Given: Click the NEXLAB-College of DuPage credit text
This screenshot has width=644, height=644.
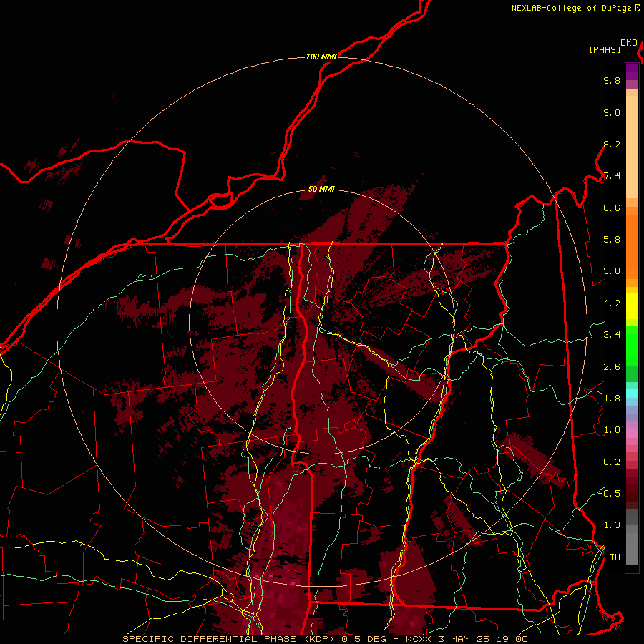Looking at the screenshot, I should [x=571, y=8].
